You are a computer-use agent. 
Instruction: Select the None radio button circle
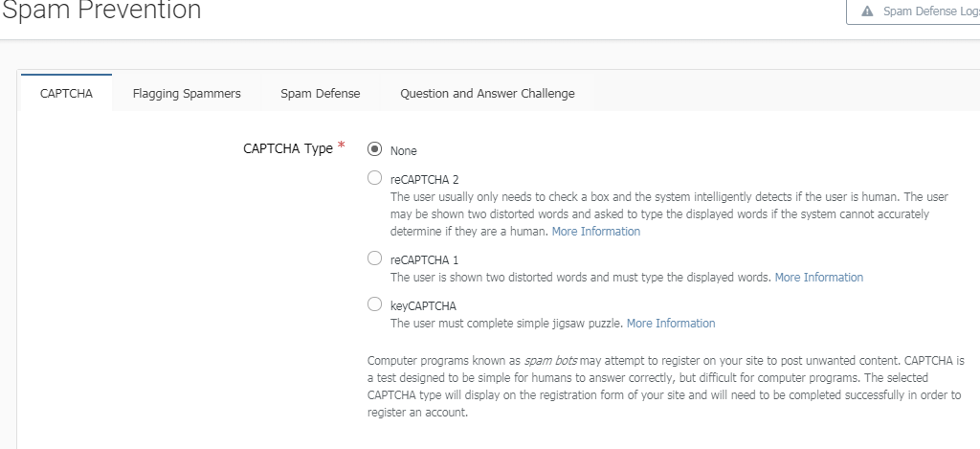374,149
